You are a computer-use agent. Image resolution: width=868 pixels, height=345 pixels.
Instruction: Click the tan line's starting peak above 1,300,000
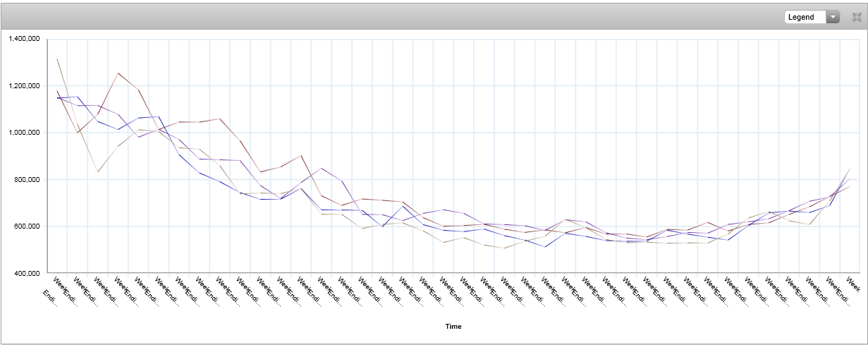click(57, 59)
